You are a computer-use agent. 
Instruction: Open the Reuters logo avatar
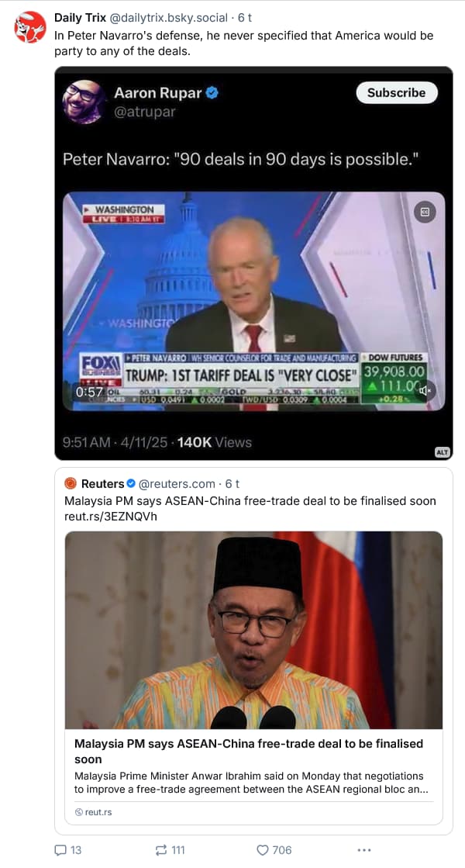point(71,484)
